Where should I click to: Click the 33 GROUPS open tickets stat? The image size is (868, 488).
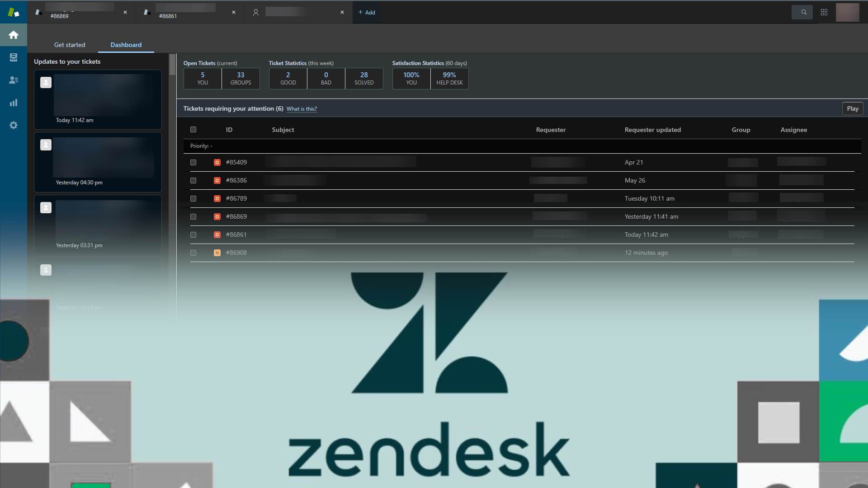coord(241,79)
